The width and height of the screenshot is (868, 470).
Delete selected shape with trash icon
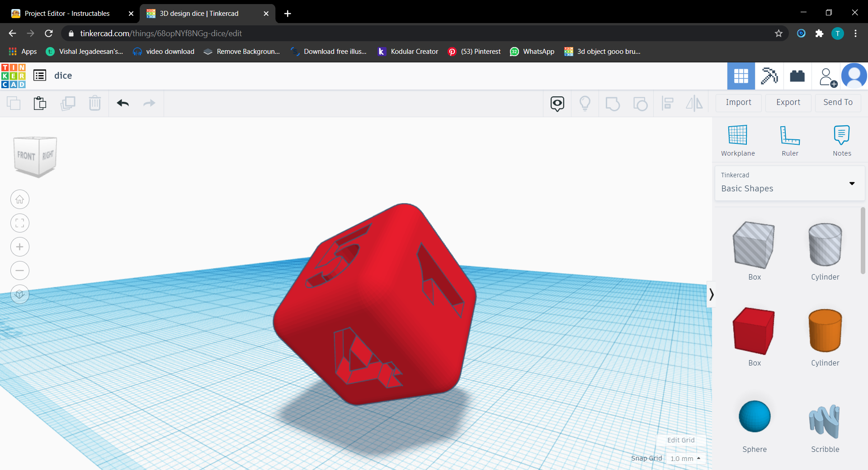point(95,103)
